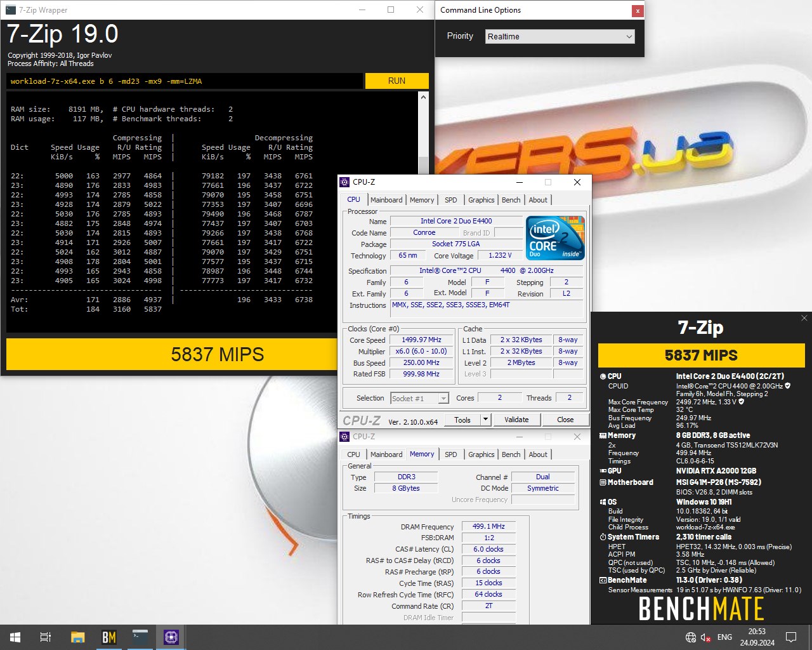Open SPD tab in upper CPU-Z

pos(451,200)
